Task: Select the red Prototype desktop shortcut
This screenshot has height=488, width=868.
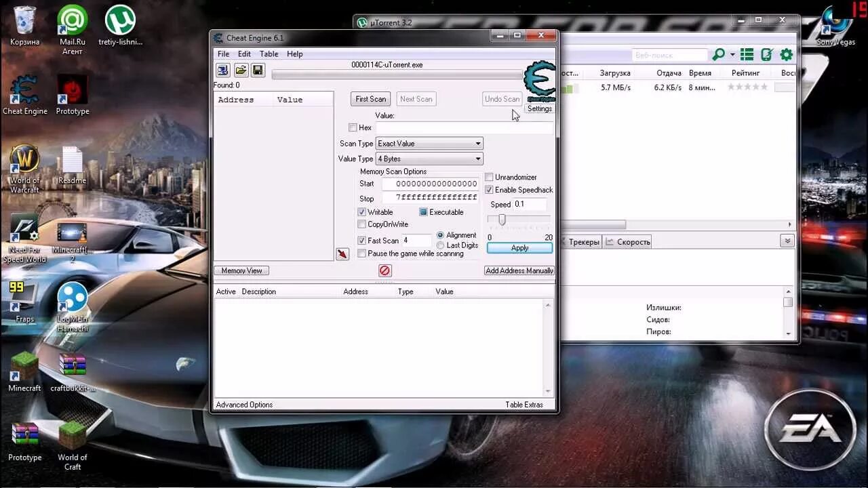Action: [x=72, y=95]
